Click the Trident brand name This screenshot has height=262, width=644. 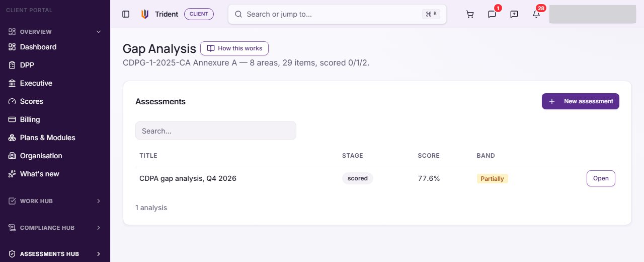coord(167,14)
